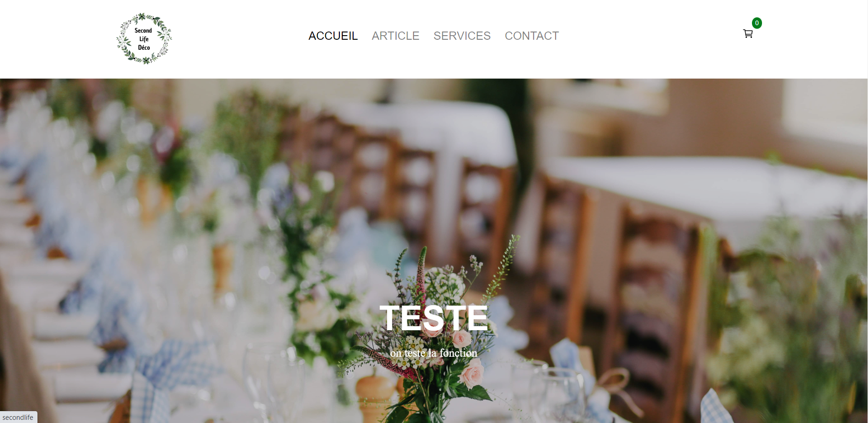Open the ARTICLE menu item
Image resolution: width=868 pixels, height=423 pixels.
click(396, 36)
